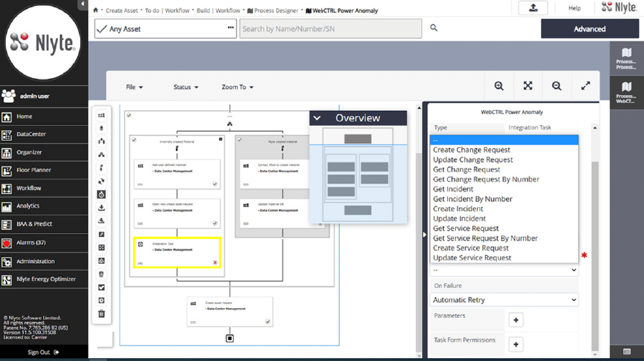This screenshot has height=361, width=644.
Task: Collapse the Overview panel chevron
Action: point(318,118)
